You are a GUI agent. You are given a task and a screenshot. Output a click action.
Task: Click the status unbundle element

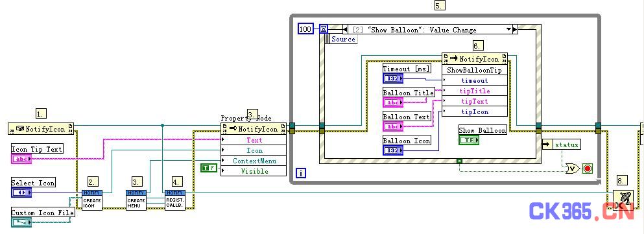click(562, 145)
